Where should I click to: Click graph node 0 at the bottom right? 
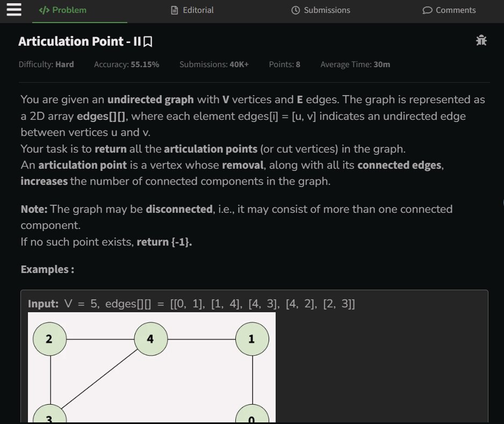click(x=251, y=415)
